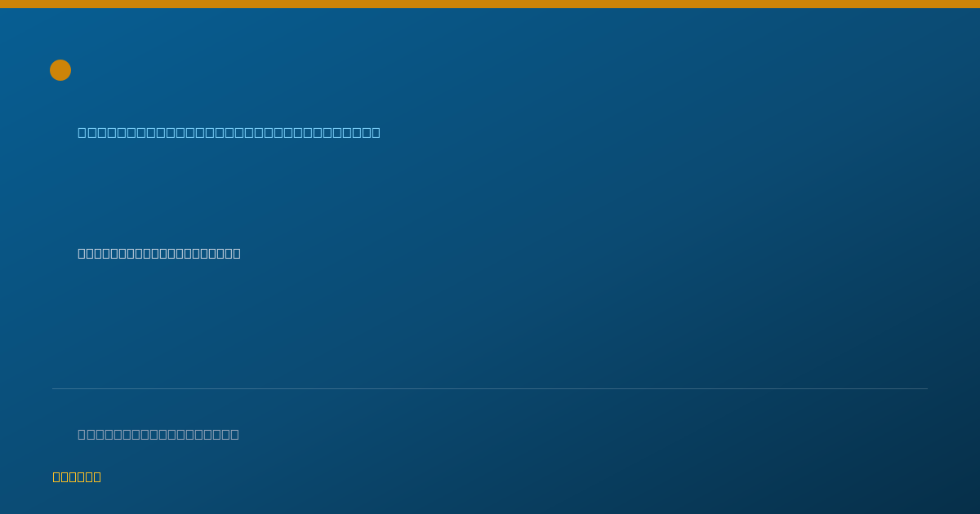The height and width of the screenshot is (514, 980).
Task: Click the thin horizontal divider line
Action: tap(490, 388)
